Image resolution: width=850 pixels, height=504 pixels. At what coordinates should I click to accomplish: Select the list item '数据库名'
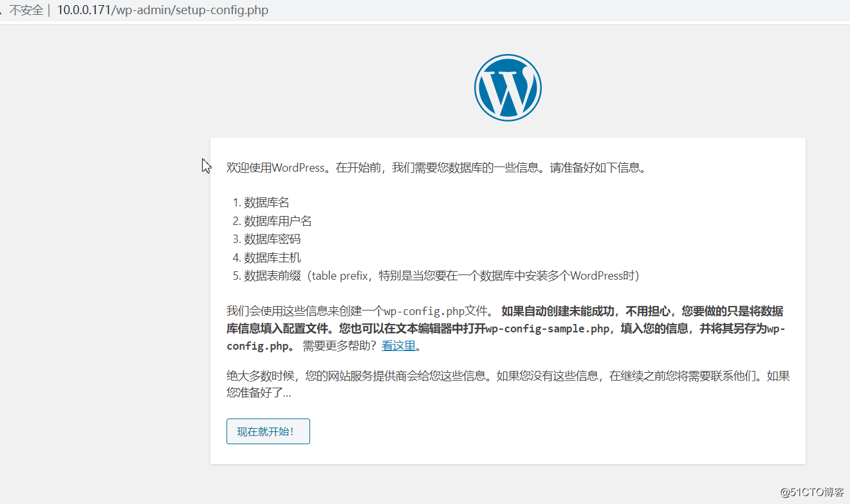(x=266, y=203)
